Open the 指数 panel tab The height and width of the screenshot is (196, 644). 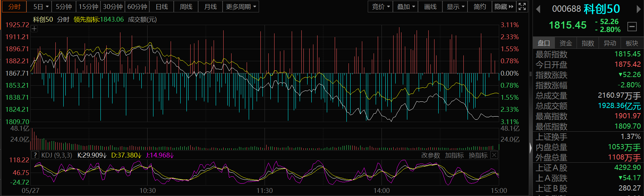[x=588, y=43]
